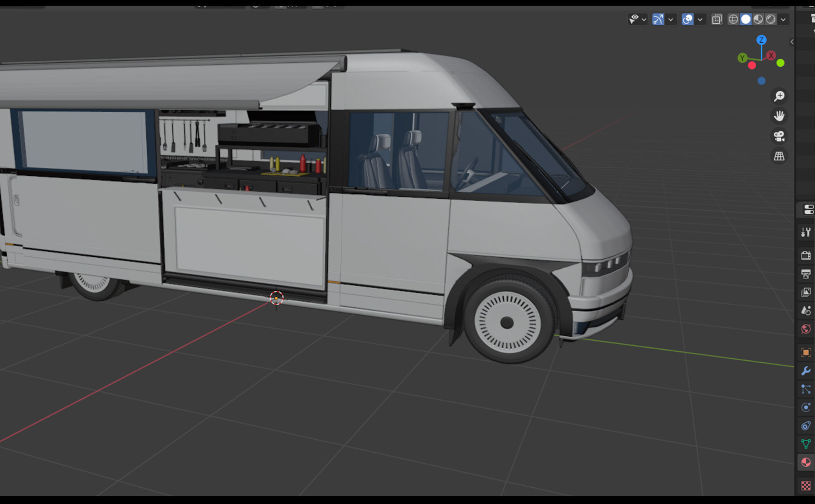The image size is (815, 504).
Task: Open the World properties tab
Action: tap(806, 329)
